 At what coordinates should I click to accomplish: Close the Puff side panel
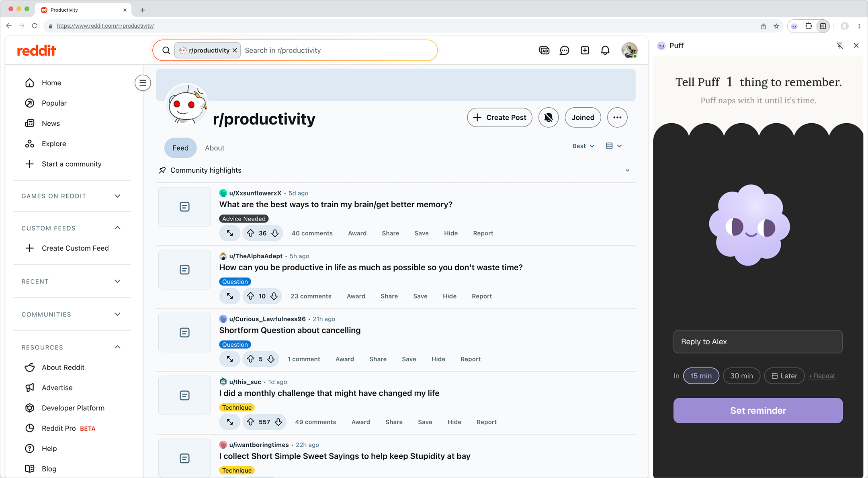coord(856,45)
